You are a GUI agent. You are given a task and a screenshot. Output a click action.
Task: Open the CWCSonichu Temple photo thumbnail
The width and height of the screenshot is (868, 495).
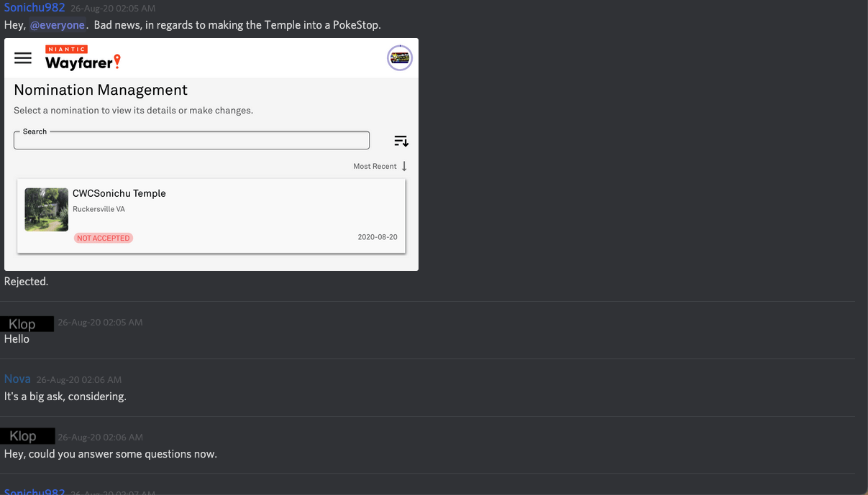coord(46,210)
